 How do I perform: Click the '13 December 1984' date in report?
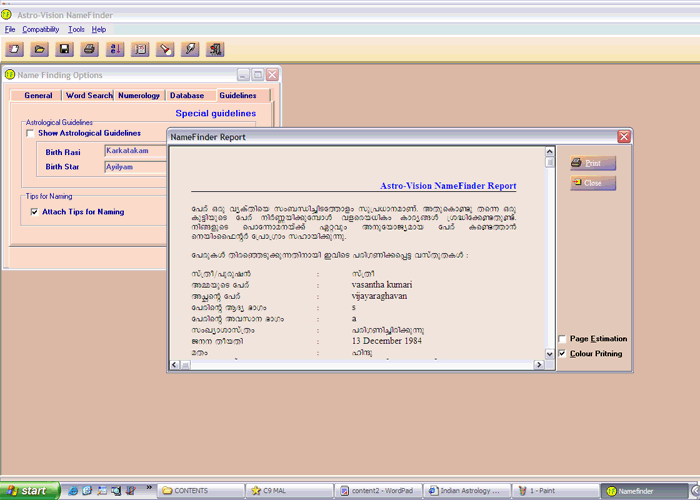click(387, 341)
